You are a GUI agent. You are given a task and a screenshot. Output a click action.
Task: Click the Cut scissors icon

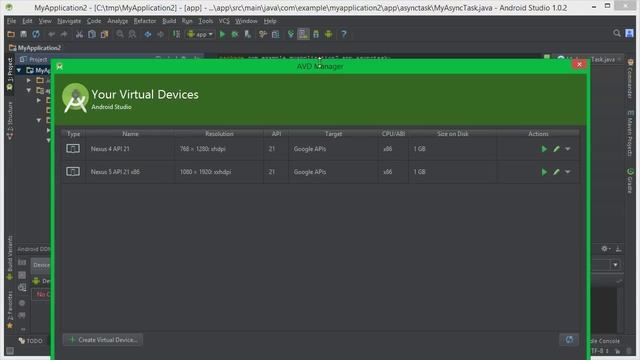coord(79,34)
